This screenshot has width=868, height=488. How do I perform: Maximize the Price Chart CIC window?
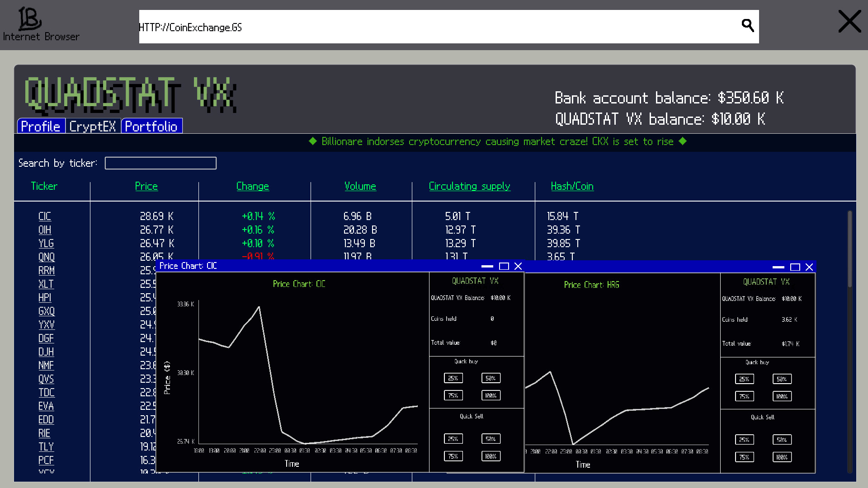click(x=504, y=266)
